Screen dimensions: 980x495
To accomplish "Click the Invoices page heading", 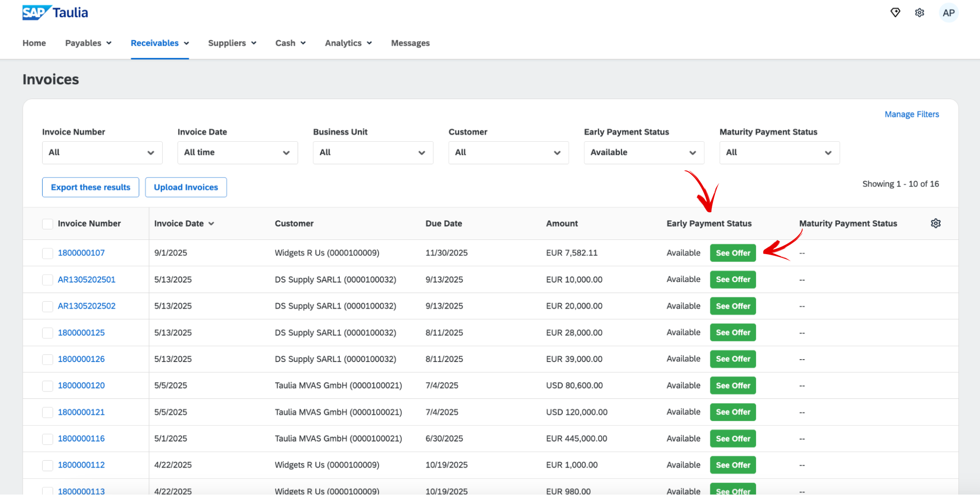I will click(x=51, y=79).
